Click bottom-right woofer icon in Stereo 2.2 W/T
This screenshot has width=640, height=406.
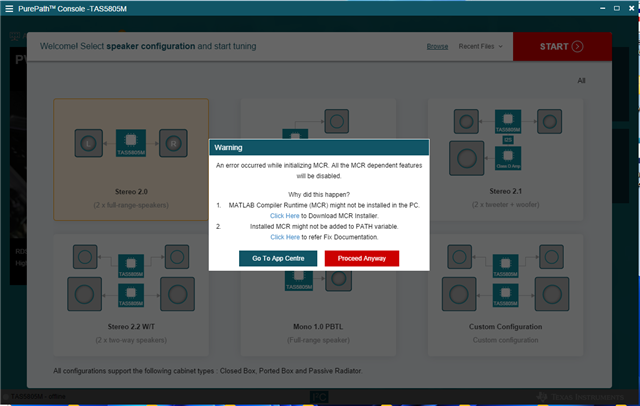(x=178, y=294)
